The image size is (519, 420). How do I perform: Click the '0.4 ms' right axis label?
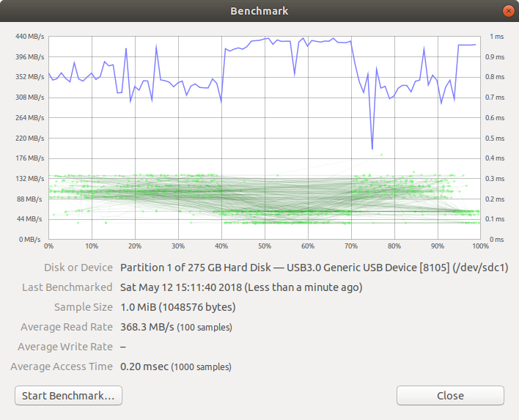(x=495, y=158)
